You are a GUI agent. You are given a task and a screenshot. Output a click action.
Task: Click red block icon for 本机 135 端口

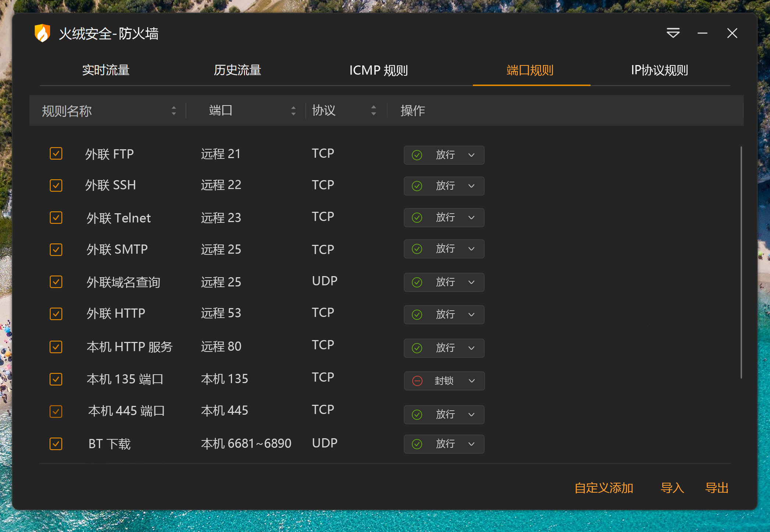point(417,381)
